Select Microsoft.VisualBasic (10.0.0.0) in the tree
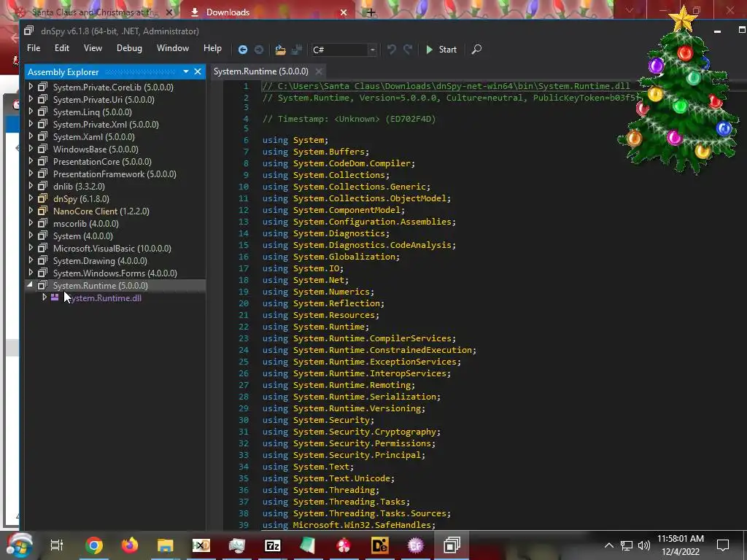 pos(112,249)
